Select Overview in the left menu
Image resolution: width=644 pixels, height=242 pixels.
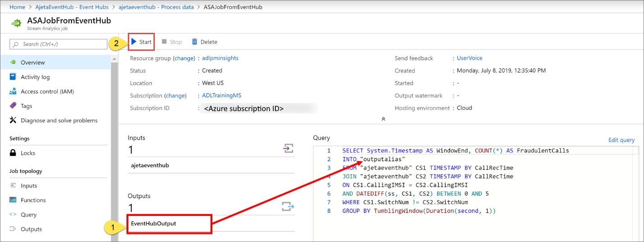[33, 63]
